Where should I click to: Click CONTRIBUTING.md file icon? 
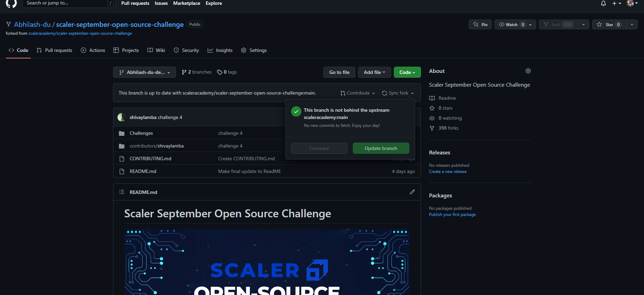tap(122, 159)
